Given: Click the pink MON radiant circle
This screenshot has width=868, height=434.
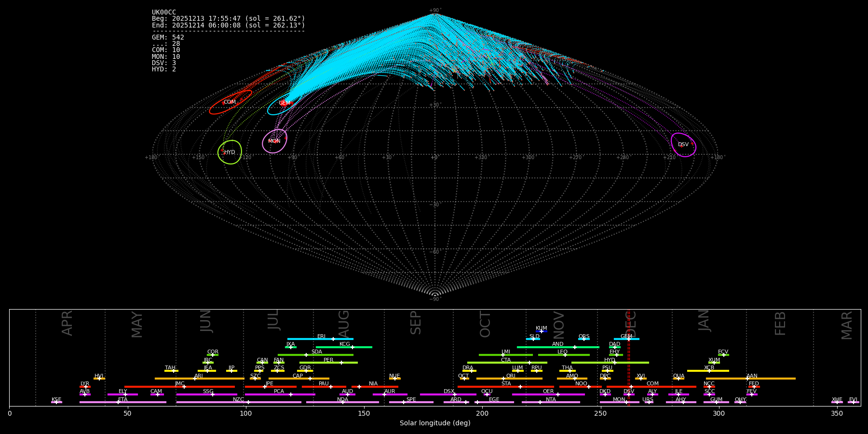Looking at the screenshot, I should coord(274,141).
